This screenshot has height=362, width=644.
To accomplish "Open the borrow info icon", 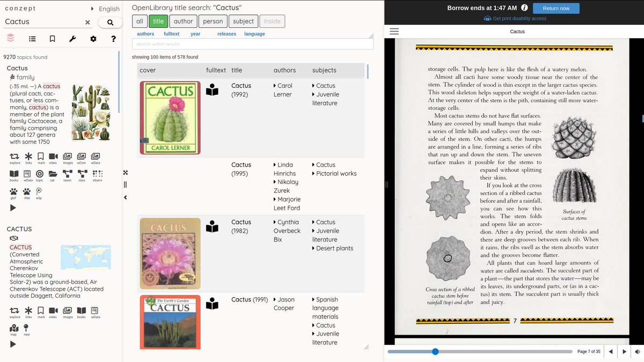I will [x=524, y=8].
